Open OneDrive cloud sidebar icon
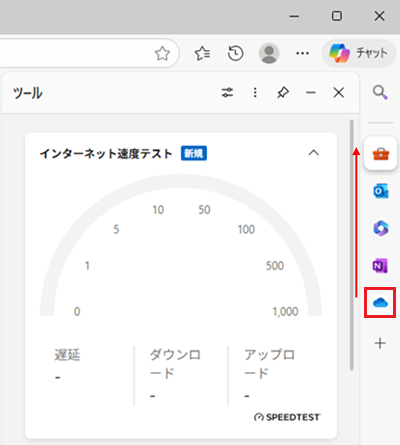Image resolution: width=400 pixels, height=445 pixels. click(x=380, y=303)
